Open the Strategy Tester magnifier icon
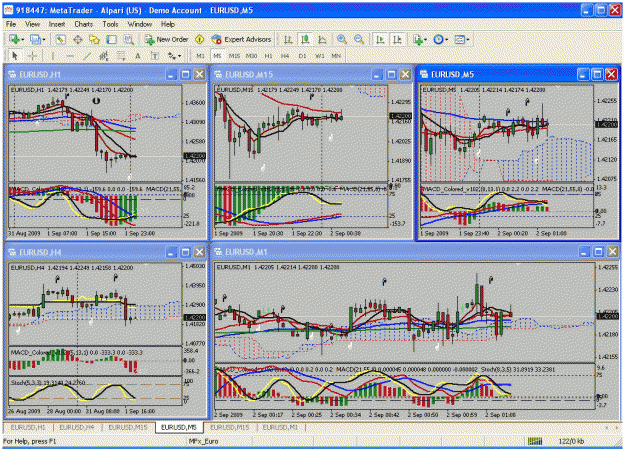This screenshot has height=449, width=625. (128, 39)
